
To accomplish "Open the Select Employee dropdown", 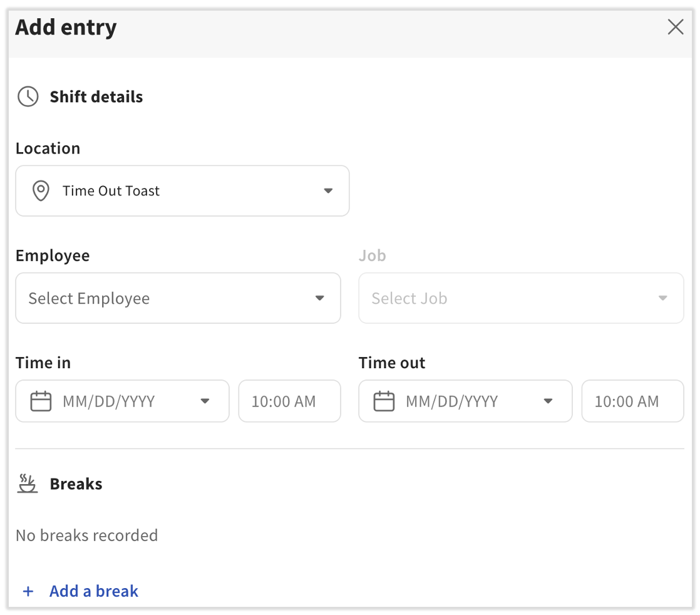I will pyautogui.click(x=178, y=298).
